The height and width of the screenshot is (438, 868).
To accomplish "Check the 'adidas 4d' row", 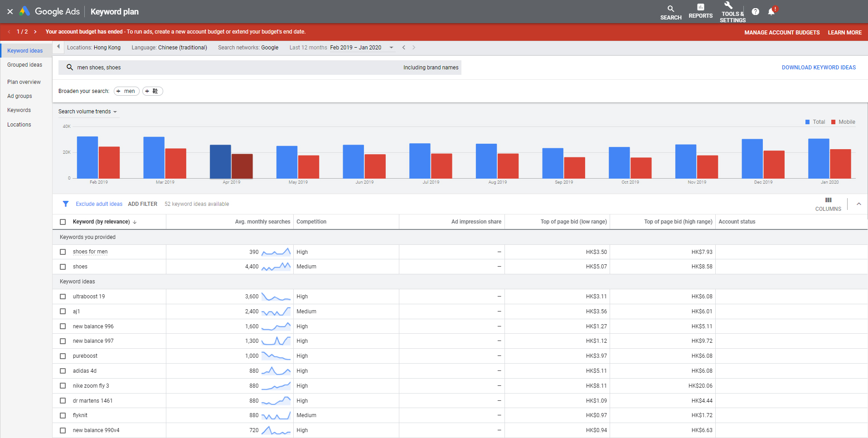I will 63,371.
